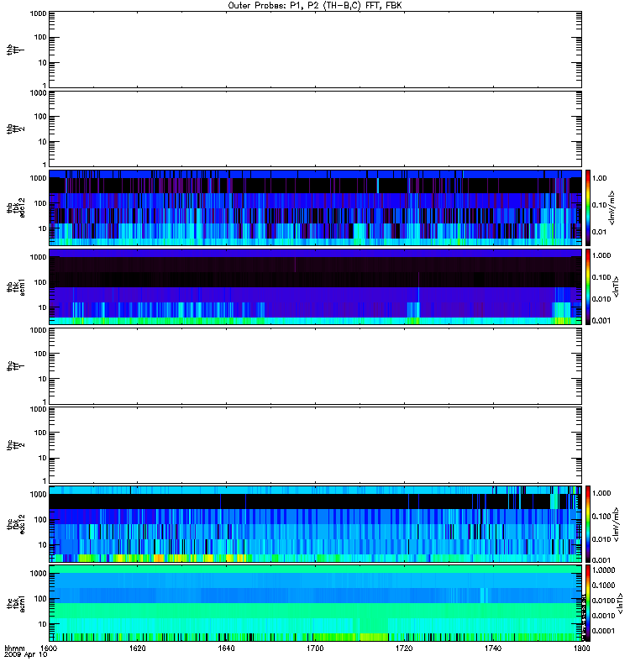630x672 pixels.
Task: Click the "100" y-axis label of thc fff 2
Action: pos(40,433)
